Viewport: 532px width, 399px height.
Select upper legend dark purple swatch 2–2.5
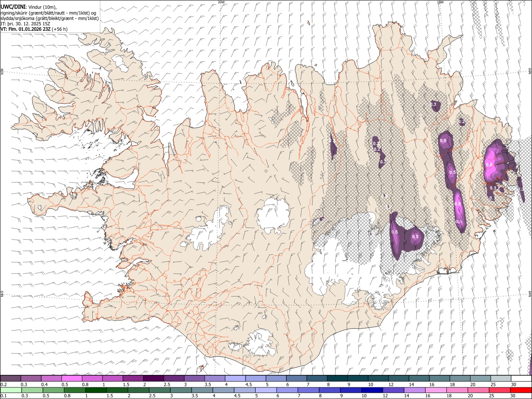click(153, 378)
